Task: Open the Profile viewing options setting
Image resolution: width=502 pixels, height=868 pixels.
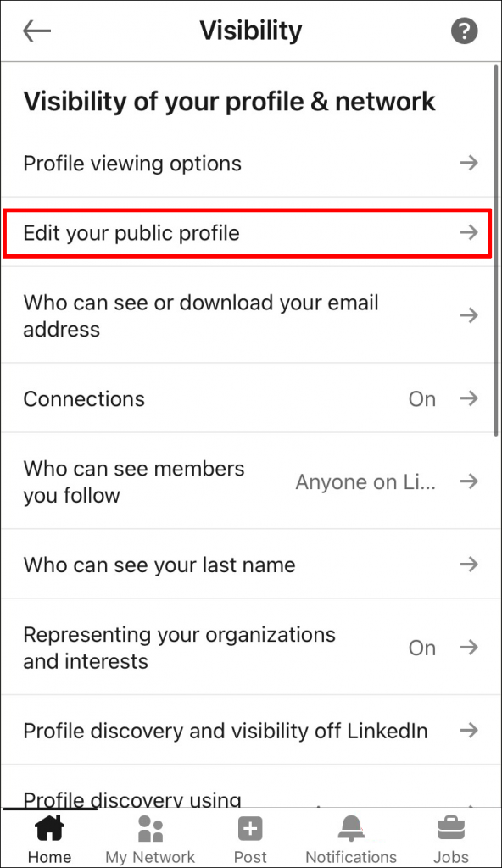Action: pos(132,163)
